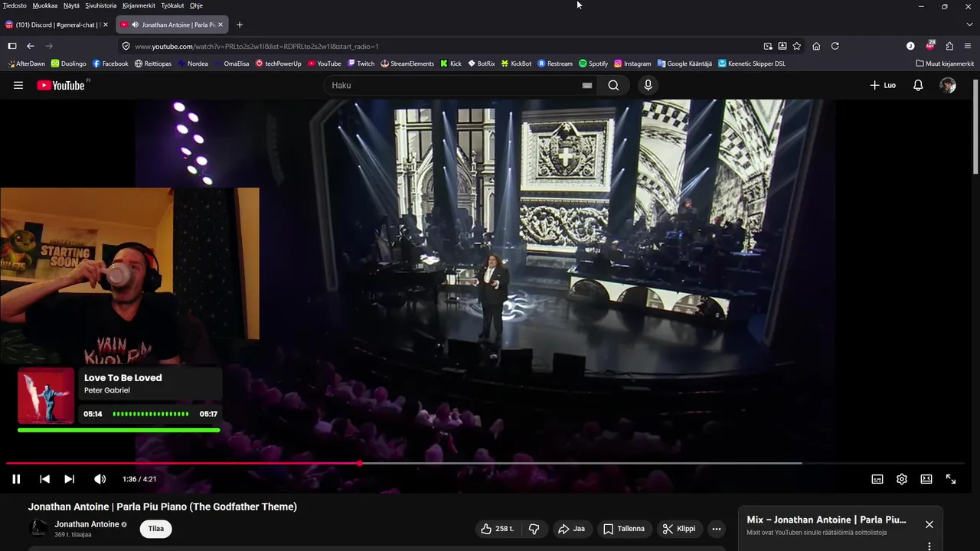Dislike the video
980x551 pixels.
pos(534,529)
